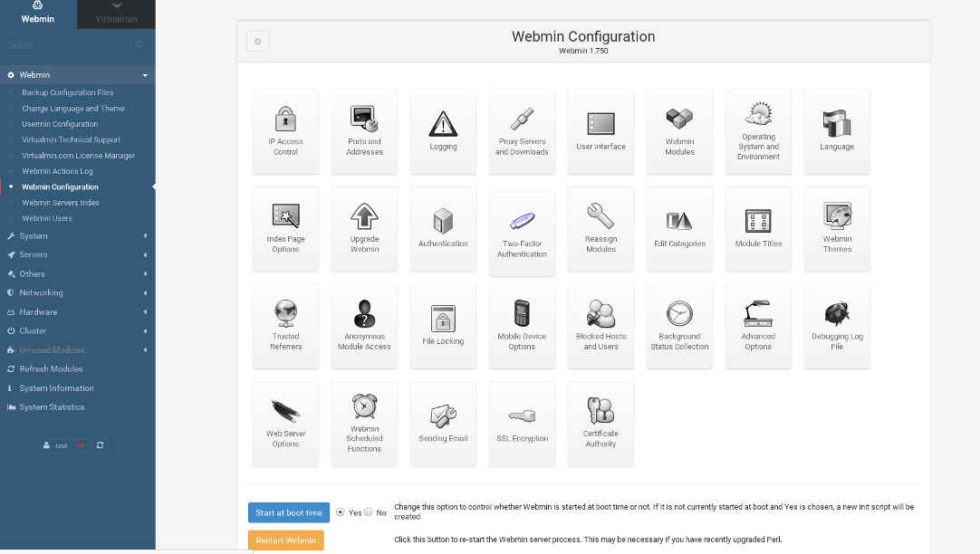
Task: Open Anonymous Module Access
Action: pos(364,327)
